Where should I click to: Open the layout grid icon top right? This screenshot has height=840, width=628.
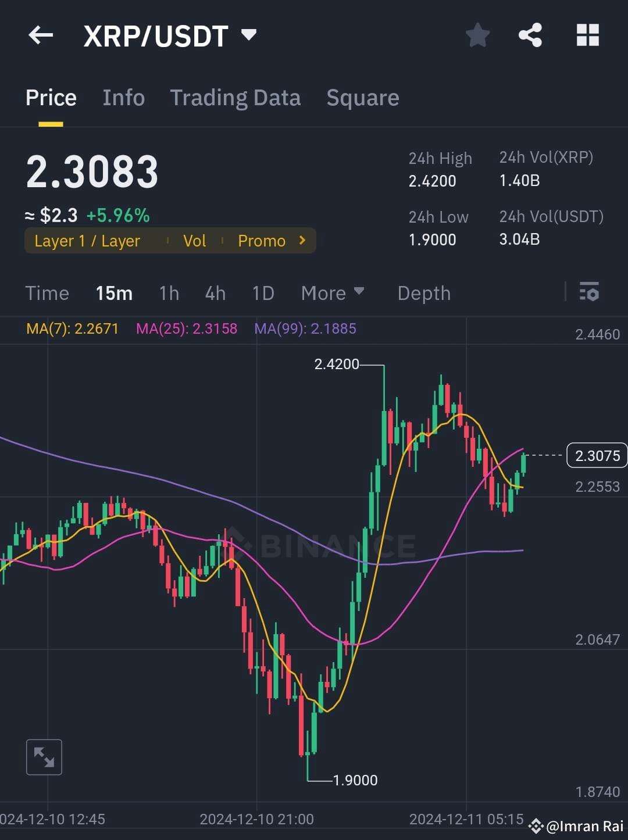587,35
